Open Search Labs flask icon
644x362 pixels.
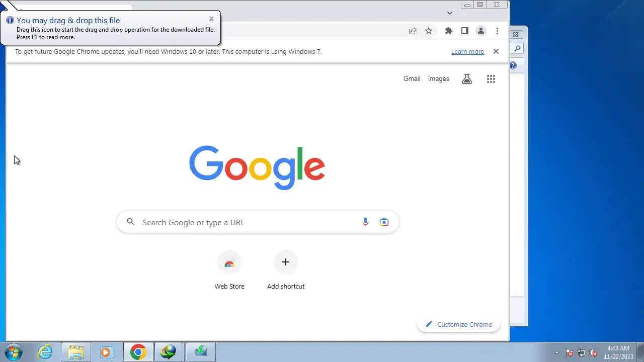(467, 79)
